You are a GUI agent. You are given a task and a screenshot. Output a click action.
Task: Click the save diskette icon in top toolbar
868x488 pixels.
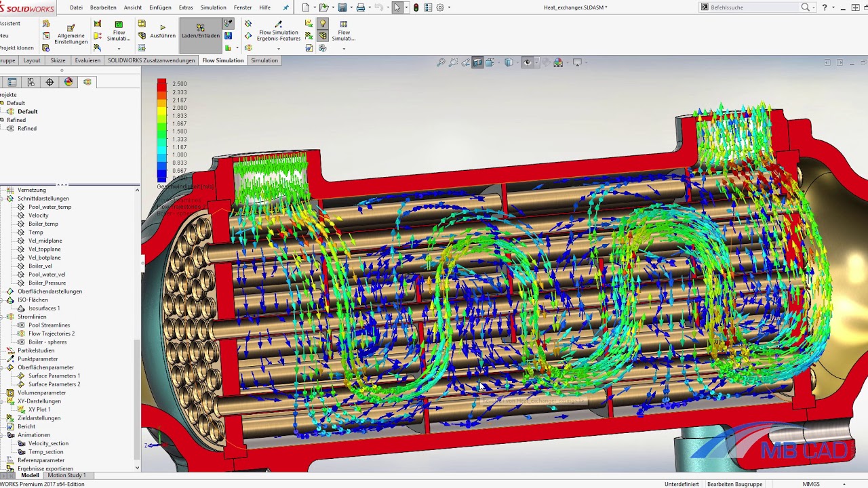click(x=342, y=7)
